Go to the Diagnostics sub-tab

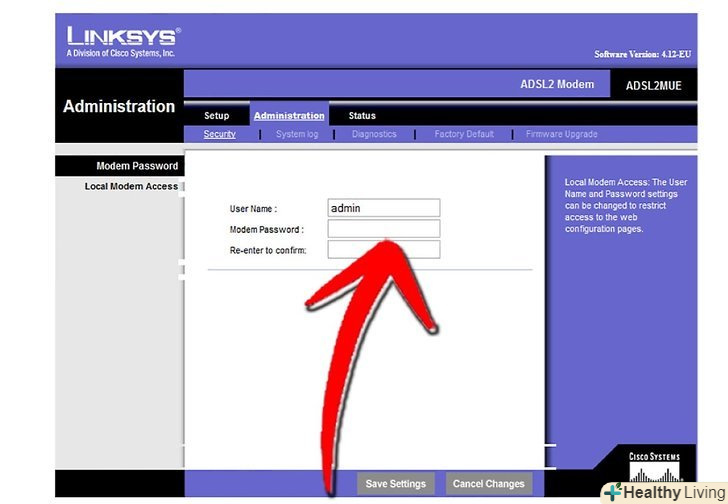(x=374, y=134)
